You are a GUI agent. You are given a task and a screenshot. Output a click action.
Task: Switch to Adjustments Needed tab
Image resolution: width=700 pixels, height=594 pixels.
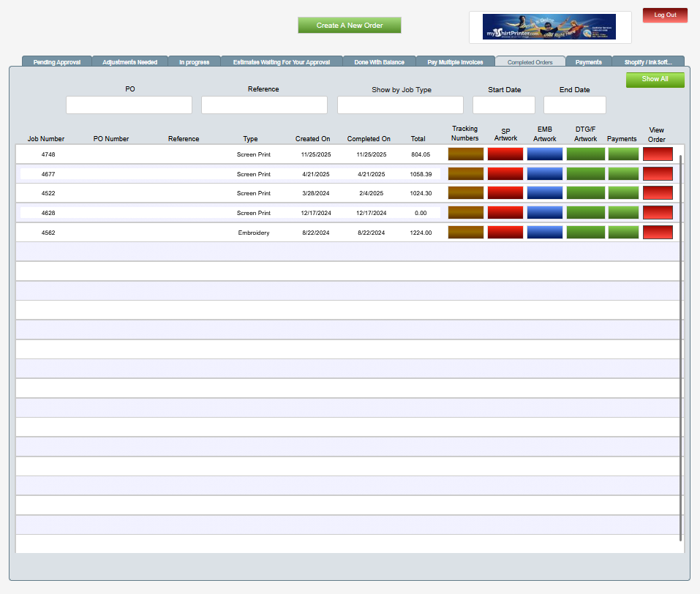coord(130,61)
